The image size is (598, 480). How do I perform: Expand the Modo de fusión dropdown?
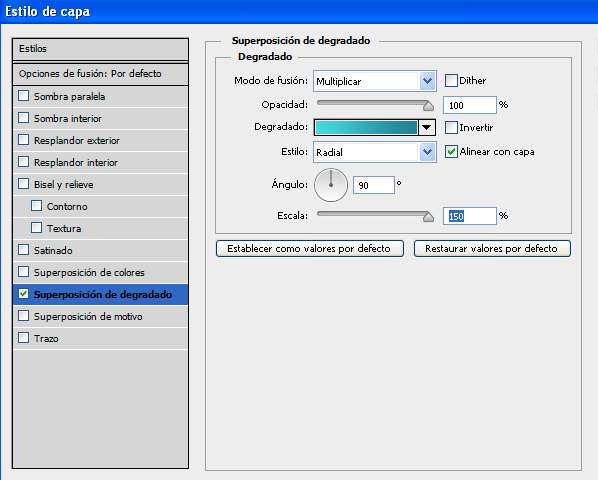(x=428, y=81)
